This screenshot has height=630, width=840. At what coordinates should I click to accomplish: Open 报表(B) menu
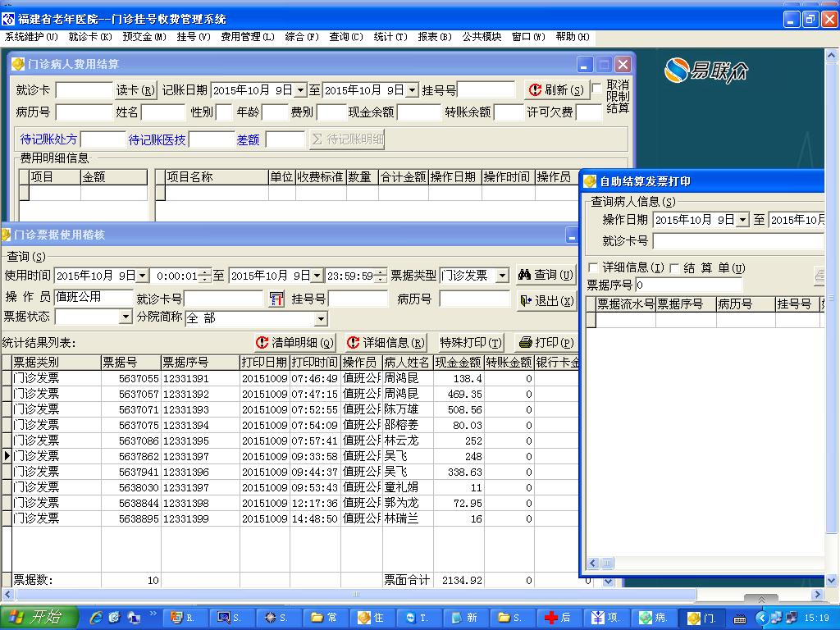coord(435,36)
